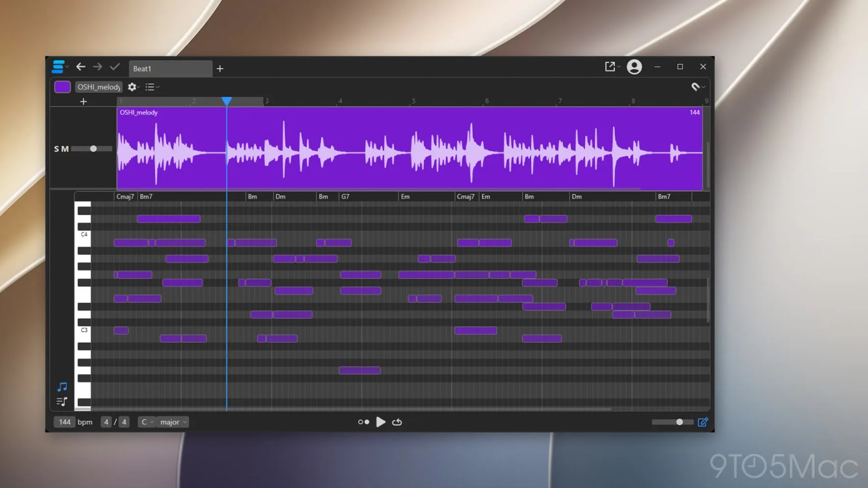
Task: Select the Beat1 tab
Action: [170, 69]
